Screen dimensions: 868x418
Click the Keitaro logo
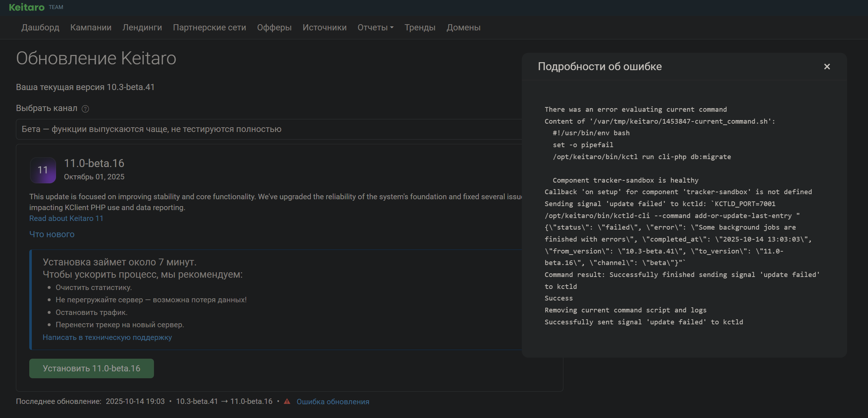coord(27,7)
